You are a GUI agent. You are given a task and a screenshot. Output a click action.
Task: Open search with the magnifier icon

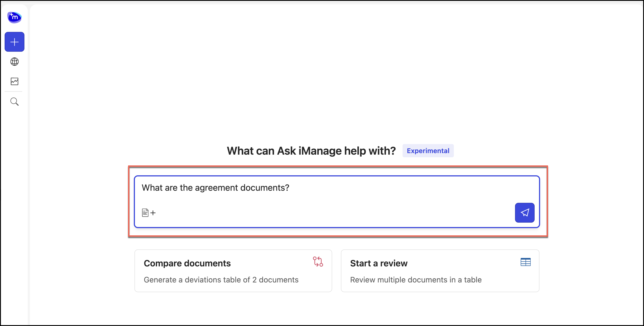click(x=15, y=102)
